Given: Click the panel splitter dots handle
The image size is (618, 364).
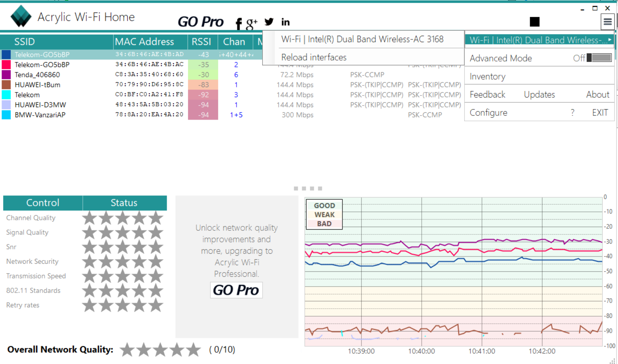Looking at the screenshot, I should click(308, 188).
